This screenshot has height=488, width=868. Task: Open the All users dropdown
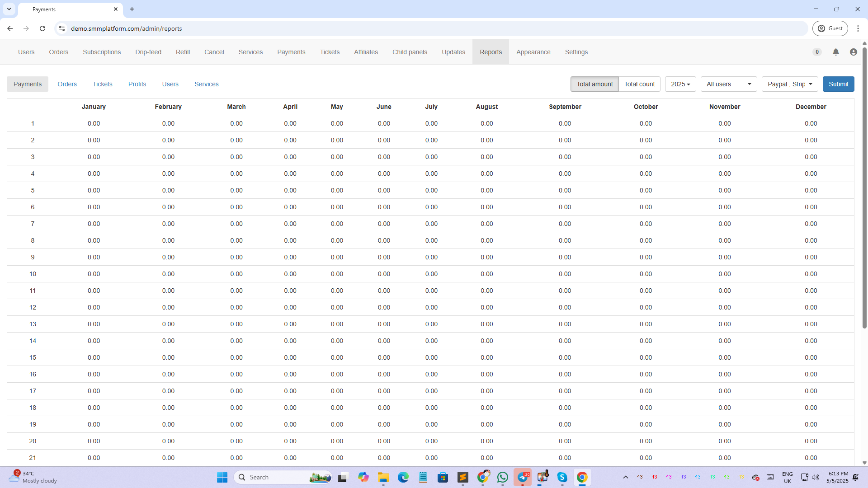pos(728,84)
